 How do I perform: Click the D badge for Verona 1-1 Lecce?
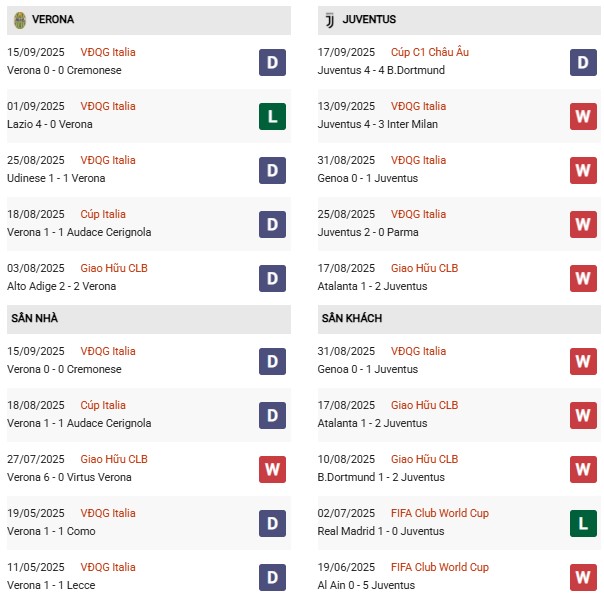272,577
